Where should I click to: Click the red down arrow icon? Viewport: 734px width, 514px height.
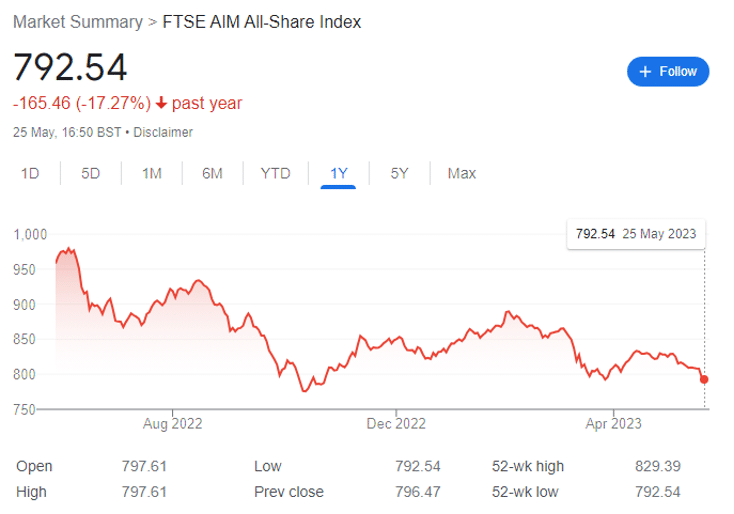[x=161, y=103]
